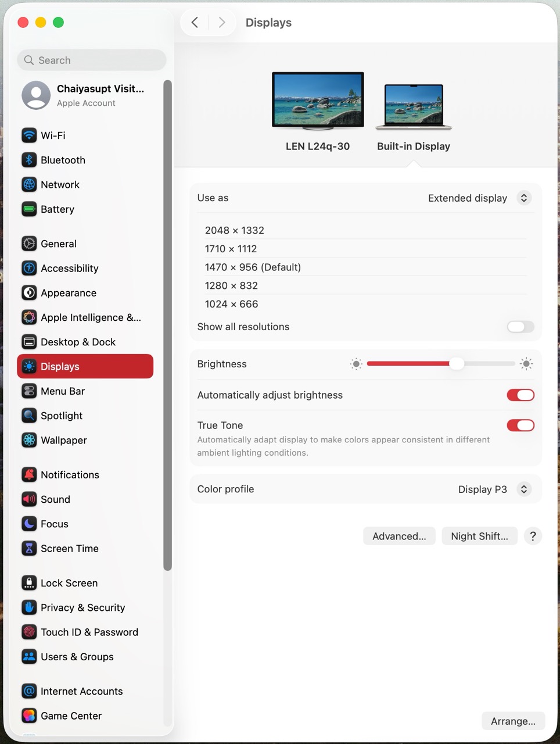
Task: Open Touch ID fingerprint icon
Action: click(x=29, y=632)
